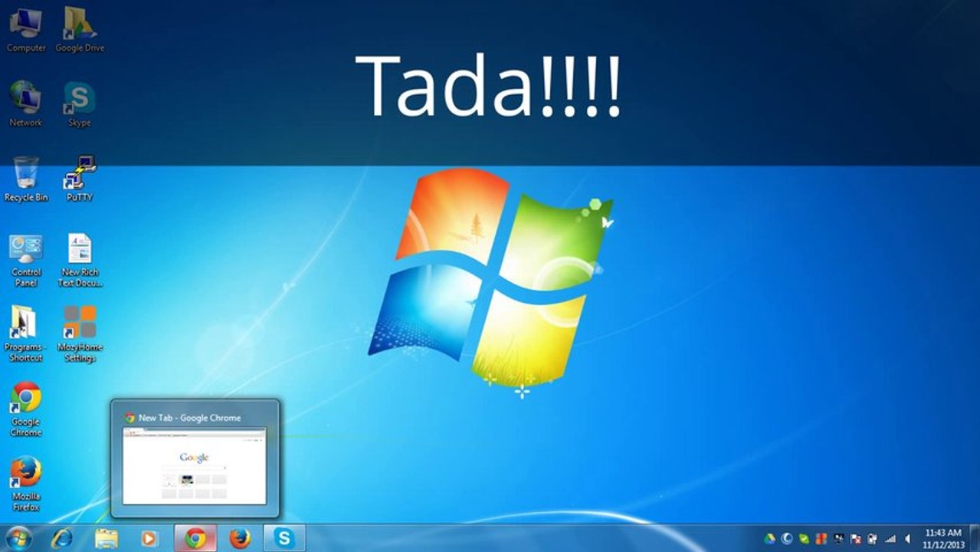Open the network signal bars tray icon

tap(890, 539)
